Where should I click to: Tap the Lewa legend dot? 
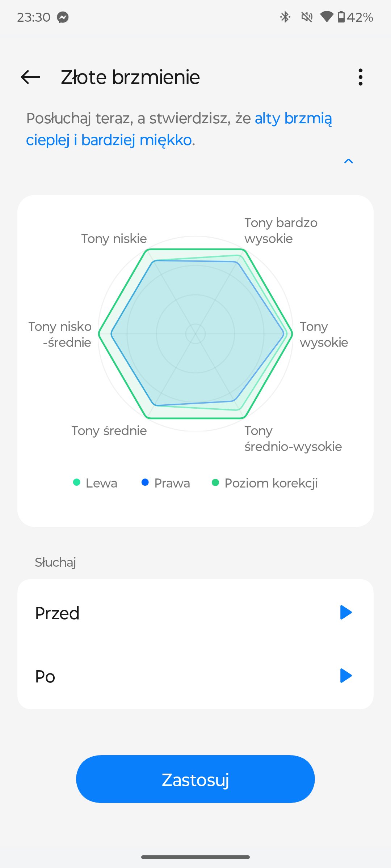point(77,482)
